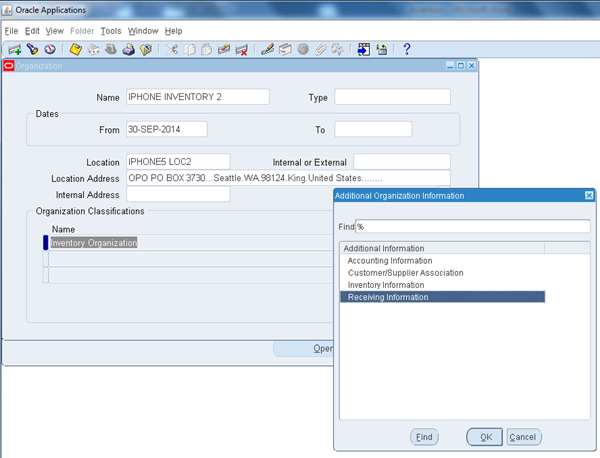Click the Copy toolbar icon
The width and height of the screenshot is (600, 458).
pos(189,49)
